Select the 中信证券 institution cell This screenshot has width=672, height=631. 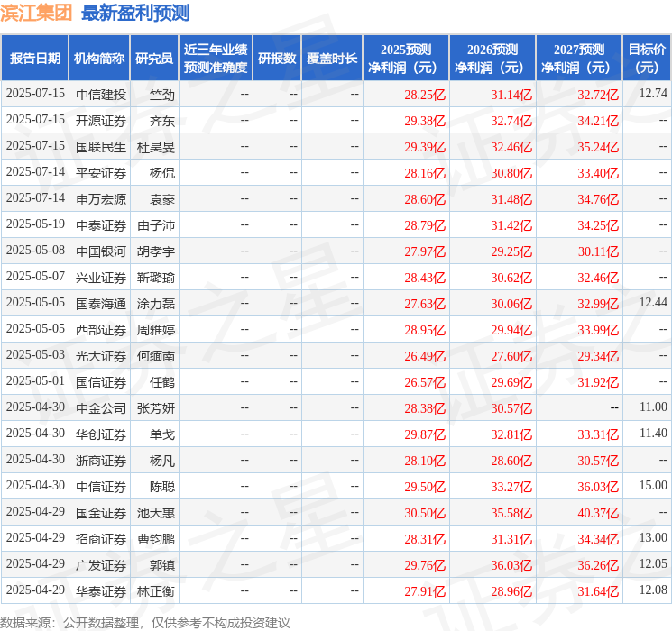click(101, 487)
